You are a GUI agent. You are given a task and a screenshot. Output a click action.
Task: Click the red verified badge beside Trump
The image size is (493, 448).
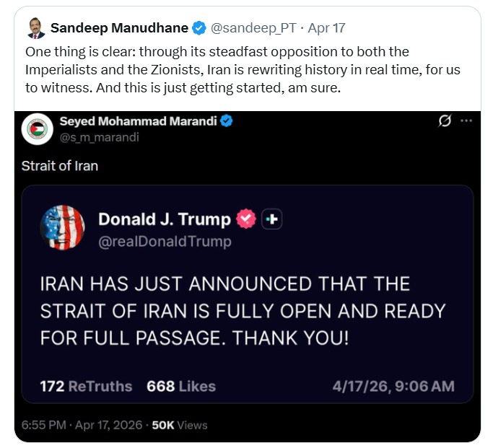tap(247, 219)
